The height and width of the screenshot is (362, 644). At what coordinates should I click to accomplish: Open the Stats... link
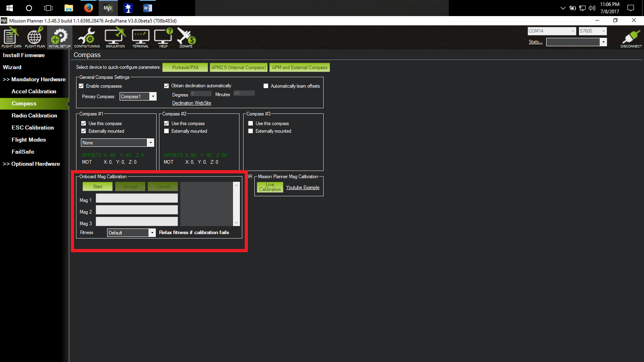[x=535, y=42]
